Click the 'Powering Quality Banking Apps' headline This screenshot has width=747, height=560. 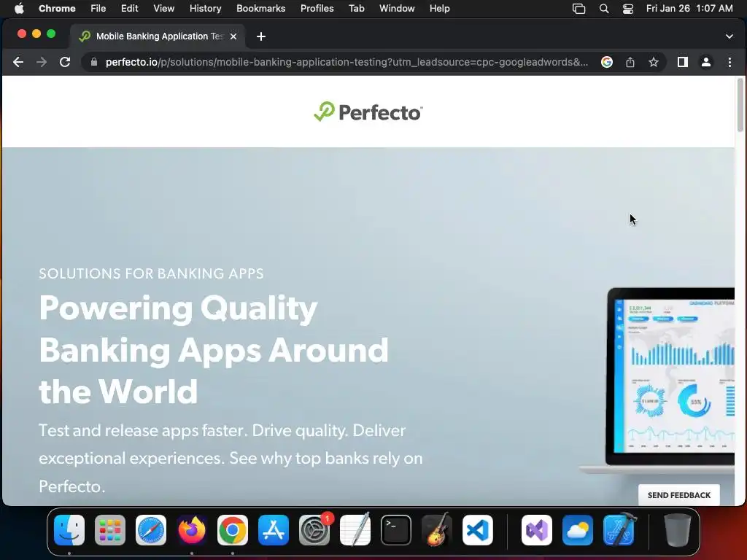click(x=214, y=349)
